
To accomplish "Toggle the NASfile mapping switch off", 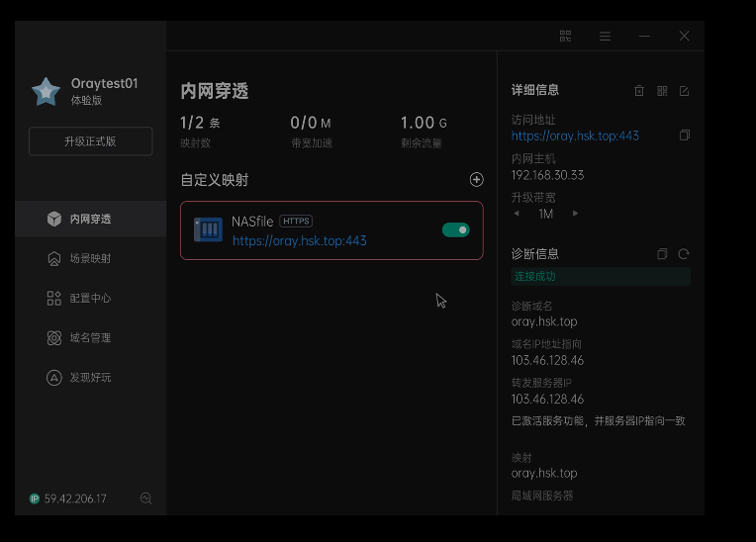I will [x=455, y=230].
